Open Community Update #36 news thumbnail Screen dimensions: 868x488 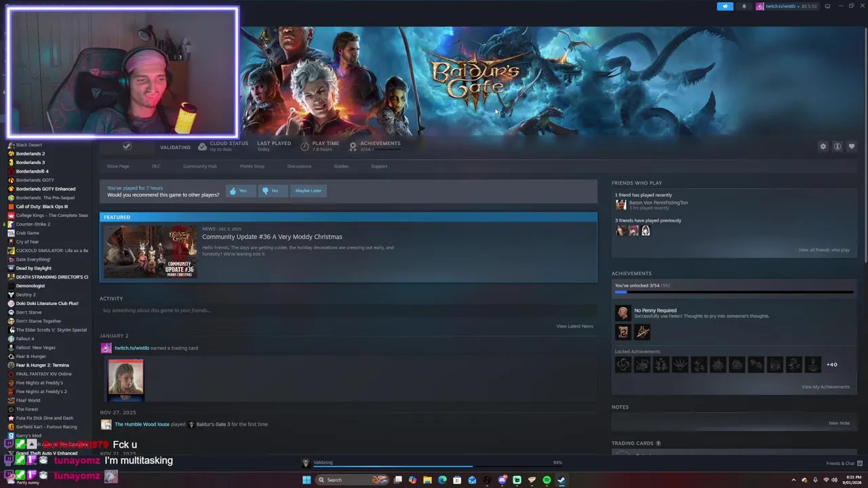[150, 251]
